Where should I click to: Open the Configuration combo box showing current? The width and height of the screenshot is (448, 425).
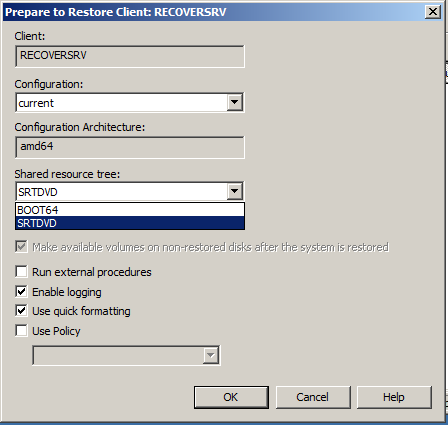(130, 102)
